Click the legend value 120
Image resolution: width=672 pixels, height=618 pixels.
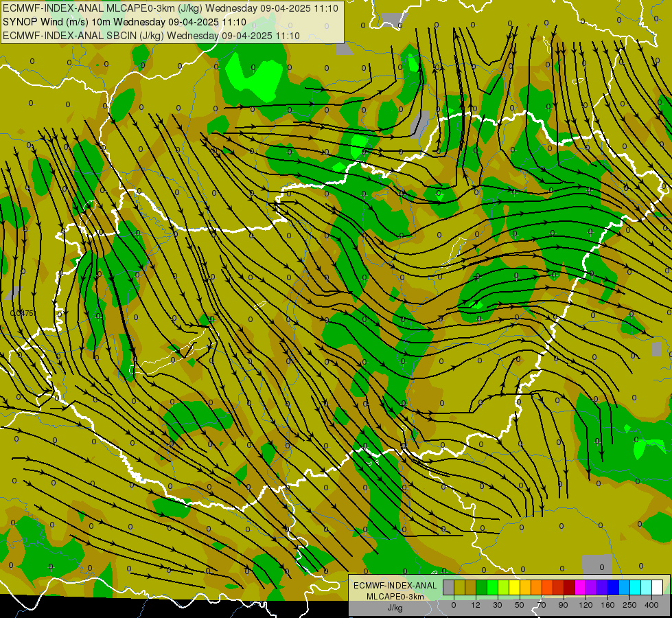(x=586, y=605)
